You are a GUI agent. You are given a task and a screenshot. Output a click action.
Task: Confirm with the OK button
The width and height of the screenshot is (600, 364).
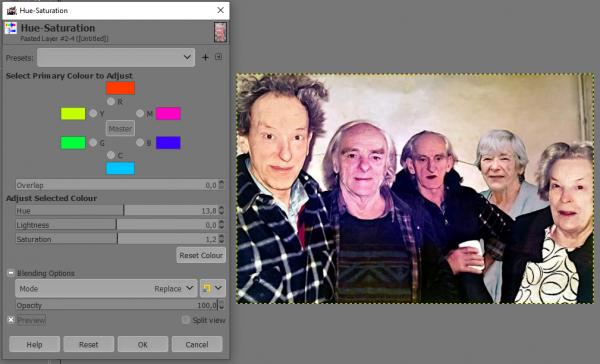[143, 344]
